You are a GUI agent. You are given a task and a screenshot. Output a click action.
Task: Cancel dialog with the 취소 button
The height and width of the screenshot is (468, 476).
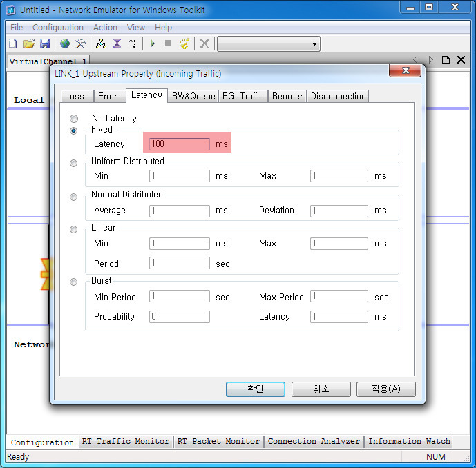(321, 389)
